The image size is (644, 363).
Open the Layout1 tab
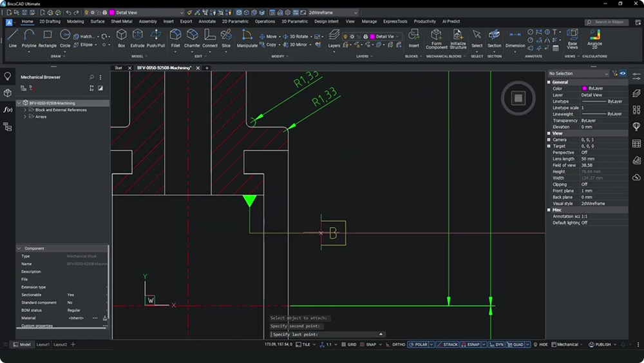(42, 345)
